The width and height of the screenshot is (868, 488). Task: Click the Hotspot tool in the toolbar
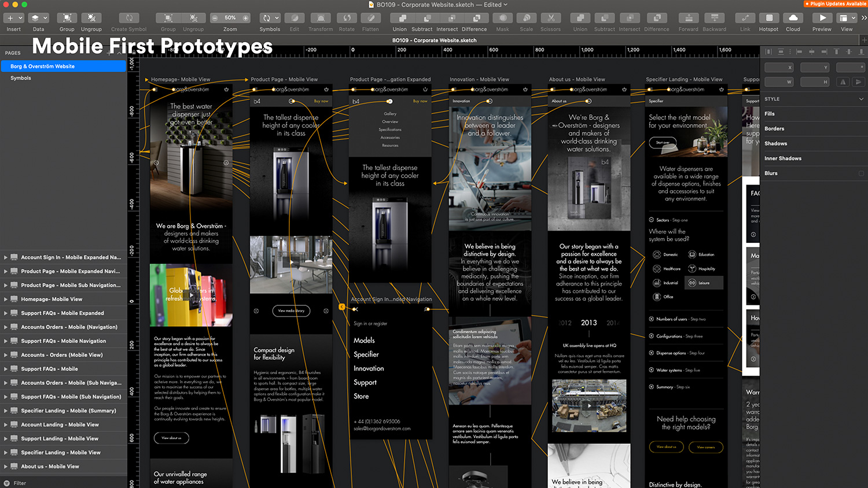[768, 19]
